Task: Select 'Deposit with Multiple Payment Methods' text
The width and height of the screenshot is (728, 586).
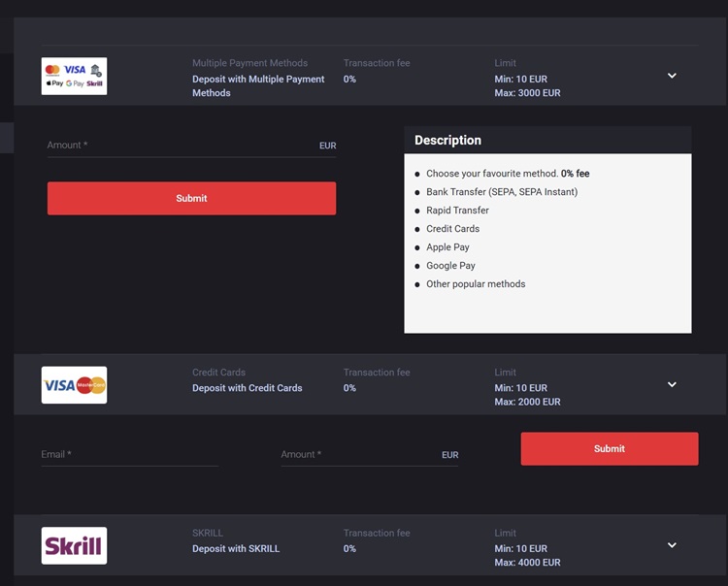Action: tap(258, 85)
